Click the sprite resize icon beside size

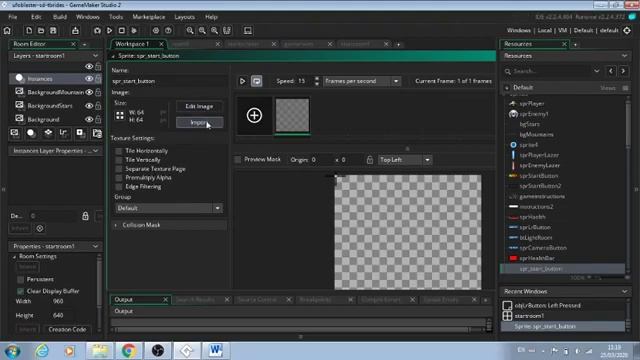[x=120, y=116]
